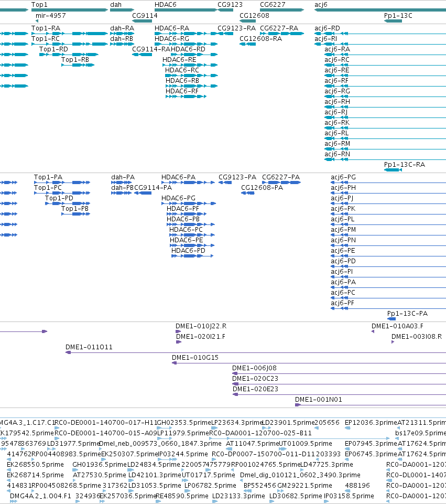This screenshot has height=504, width=446.
Task: Click clone DME1-010A03.F
Action: click(373, 331)
